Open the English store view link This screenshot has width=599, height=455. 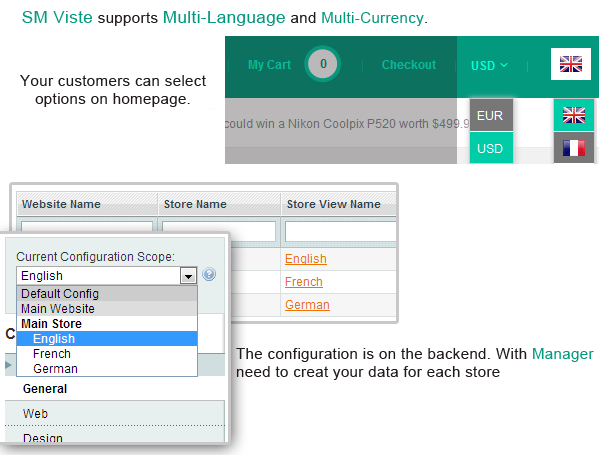(x=306, y=259)
